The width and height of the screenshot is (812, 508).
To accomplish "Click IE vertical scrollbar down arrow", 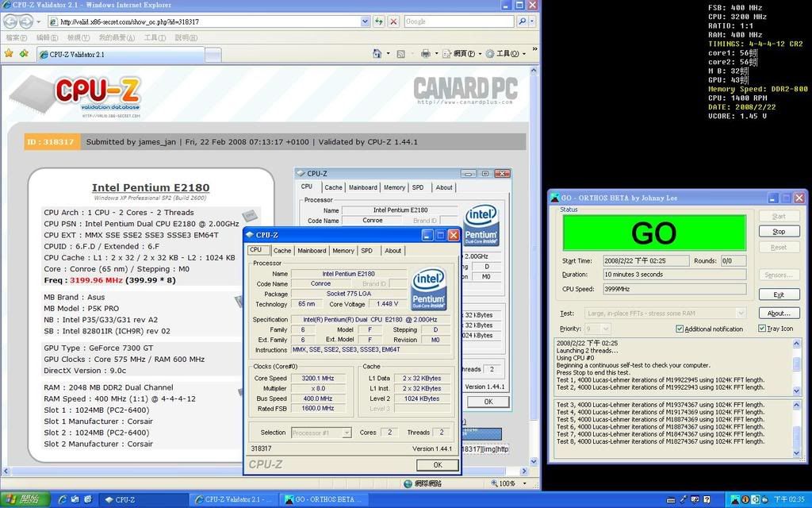I will [x=534, y=461].
